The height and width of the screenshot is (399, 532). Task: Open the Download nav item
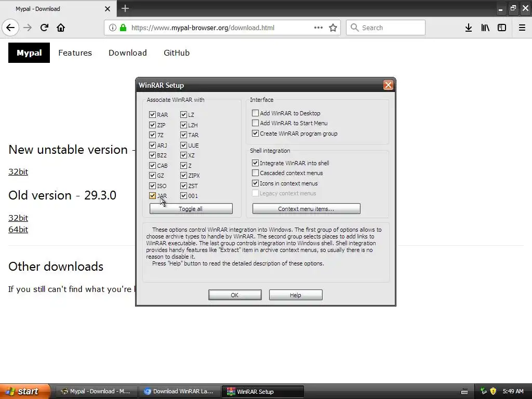(x=128, y=52)
